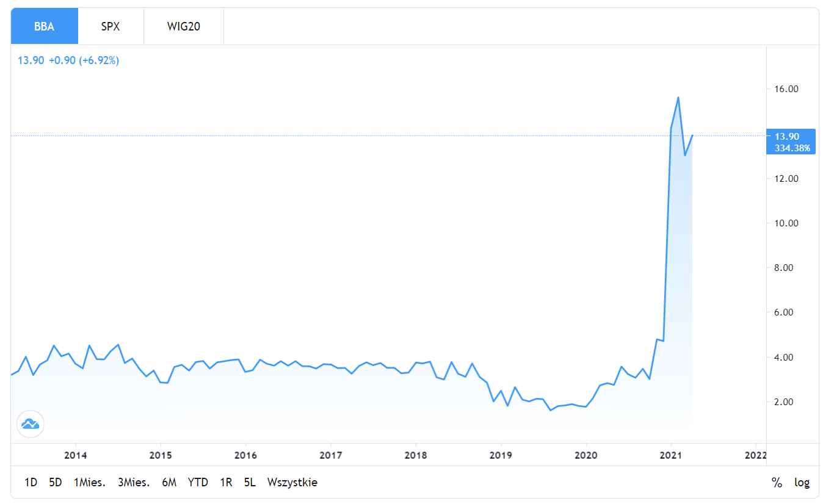The image size is (834, 504).
Task: Click the 10.00 price axis label
Action: point(788,223)
